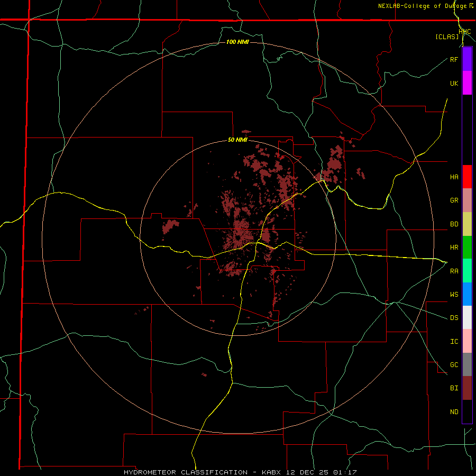Screen dimensions: 476x476
Task: Pick the RA mint-green legend swatch
Action: pos(467,271)
